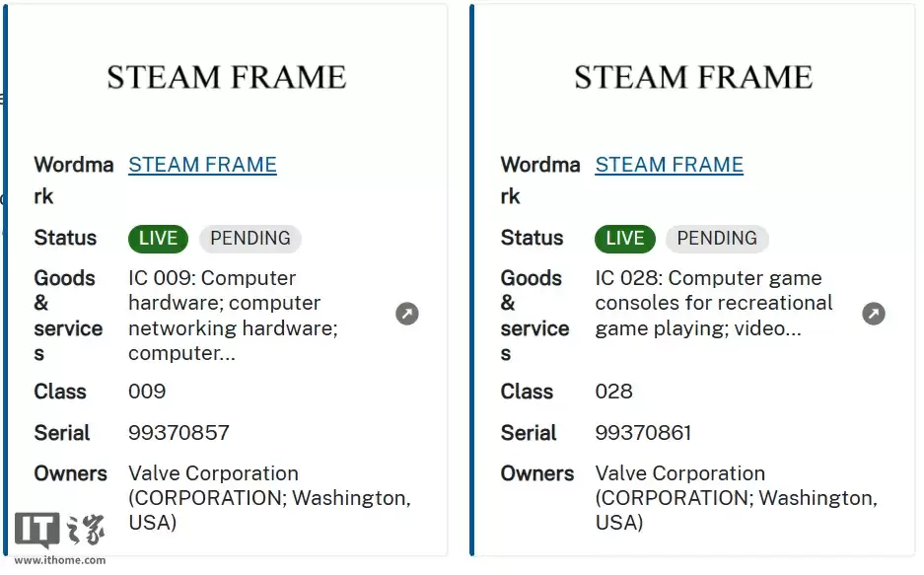Select the LIVE status badge on the right card
This screenshot has height=575, width=924.
point(624,238)
